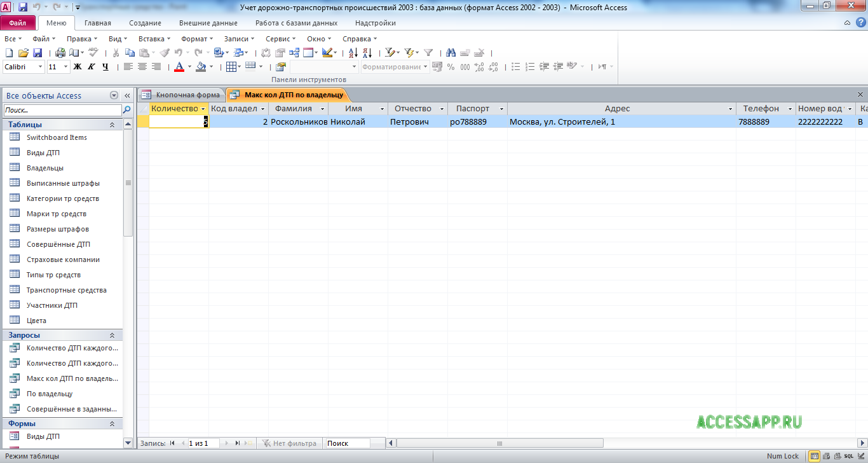868x463 pixels.
Task: Open the Правка menu
Action: (x=81, y=39)
